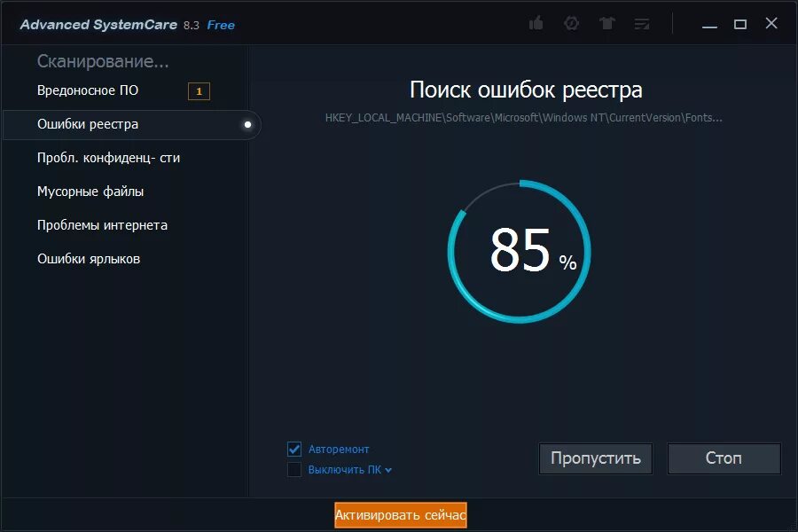Select Ошибки ярлыков in the sidebar
The image size is (798, 532).
click(x=89, y=259)
